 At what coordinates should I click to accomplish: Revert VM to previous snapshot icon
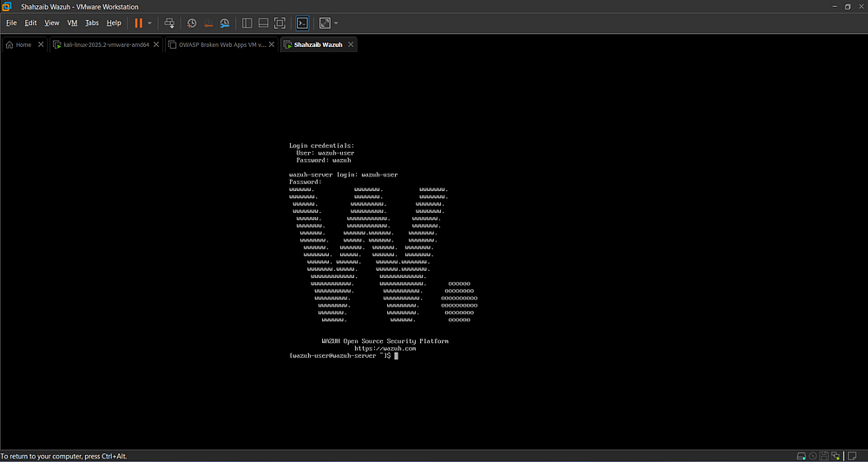pos(208,23)
